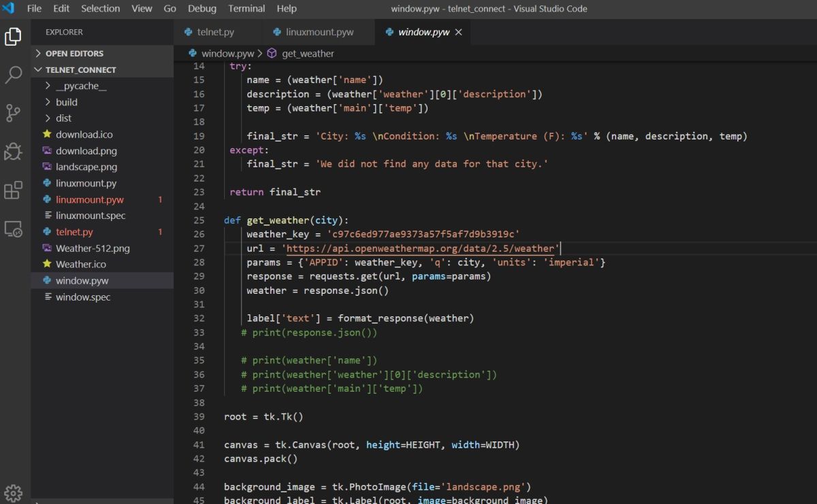Click the Python icon on telnet.py tab
The image size is (817, 504).
pyautogui.click(x=189, y=32)
